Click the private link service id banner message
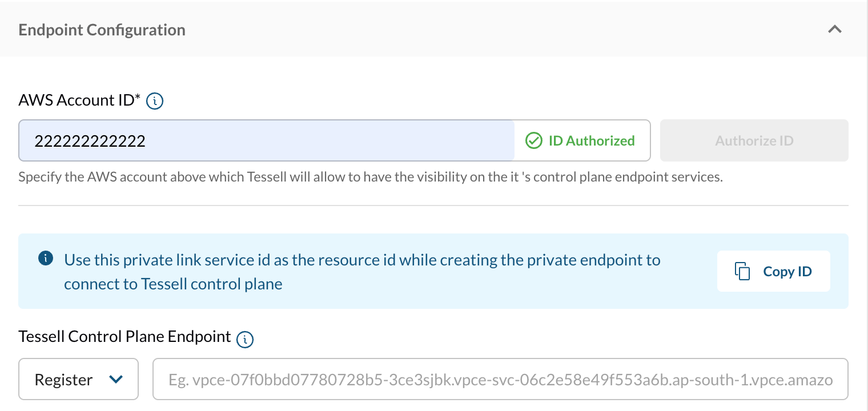This screenshot has height=411, width=868. coord(362,271)
